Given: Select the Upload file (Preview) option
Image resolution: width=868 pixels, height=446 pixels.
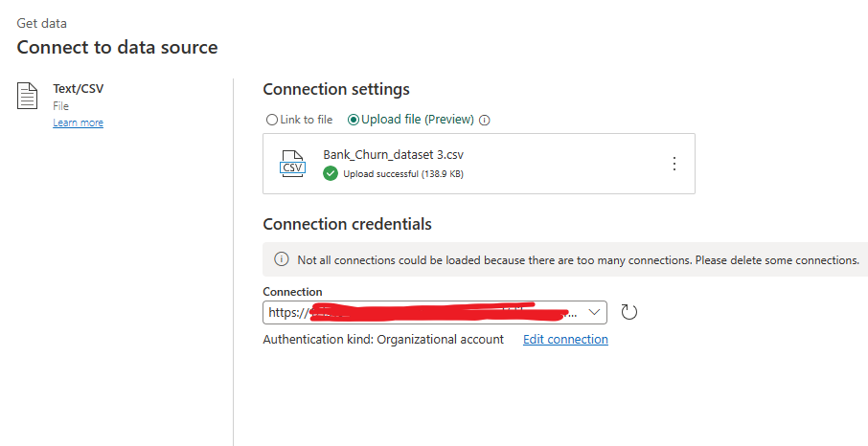Looking at the screenshot, I should click(x=354, y=120).
